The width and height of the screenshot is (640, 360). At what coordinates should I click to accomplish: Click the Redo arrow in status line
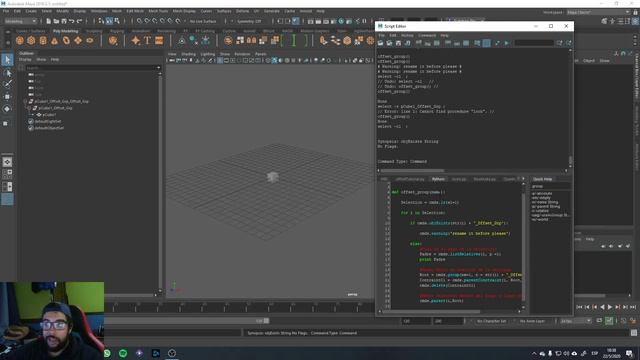pyautogui.click(x=80, y=21)
